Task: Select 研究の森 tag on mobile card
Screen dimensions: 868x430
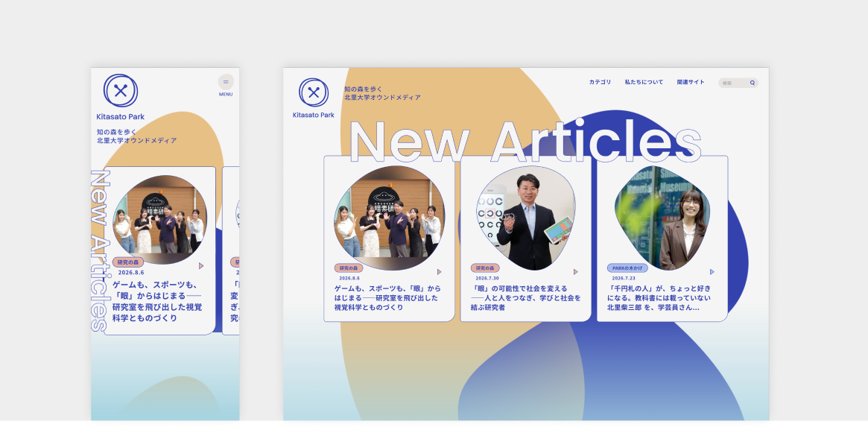Action: [128, 262]
